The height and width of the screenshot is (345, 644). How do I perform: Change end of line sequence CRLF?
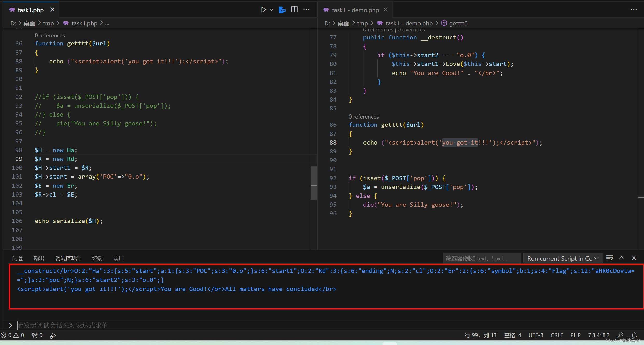click(557, 335)
